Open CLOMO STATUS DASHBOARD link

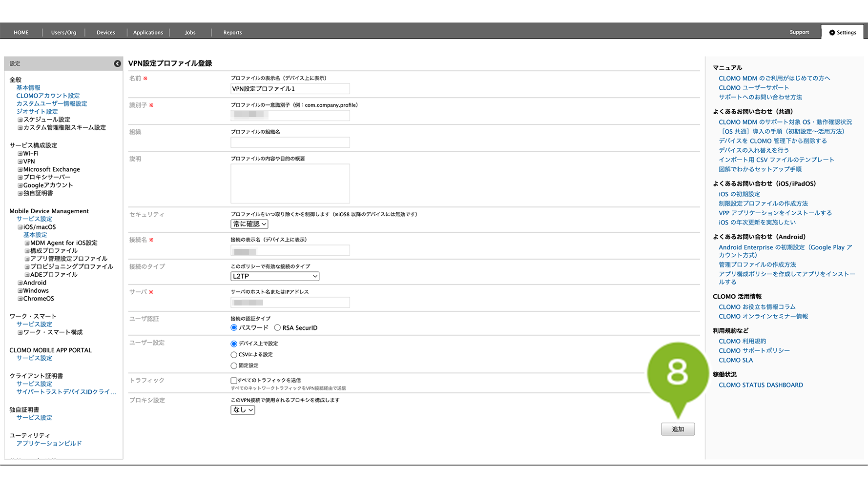761,385
